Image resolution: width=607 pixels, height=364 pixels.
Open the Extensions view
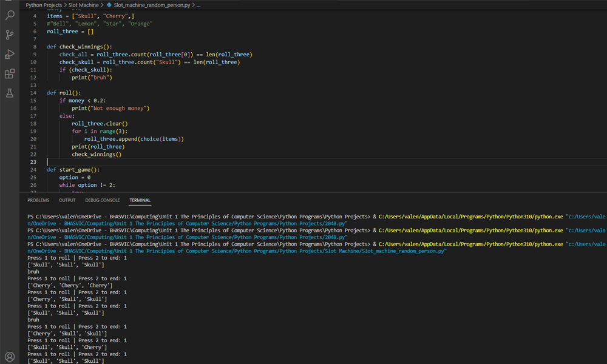click(x=10, y=73)
